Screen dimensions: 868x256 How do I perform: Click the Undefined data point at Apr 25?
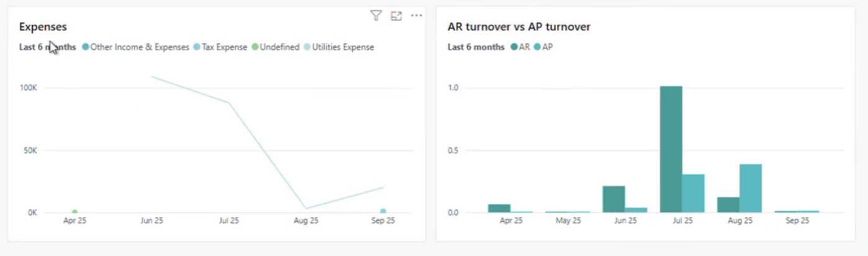click(75, 213)
